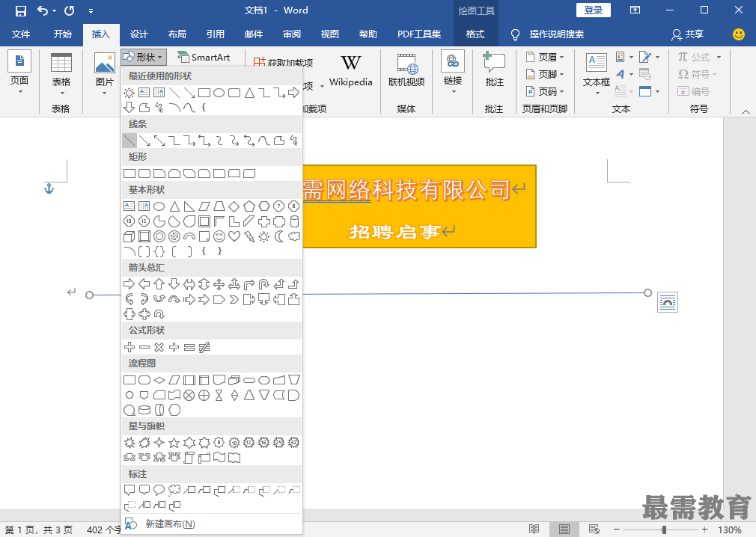Click the Undo arrow icon
This screenshot has width=756, height=537.
43,10
